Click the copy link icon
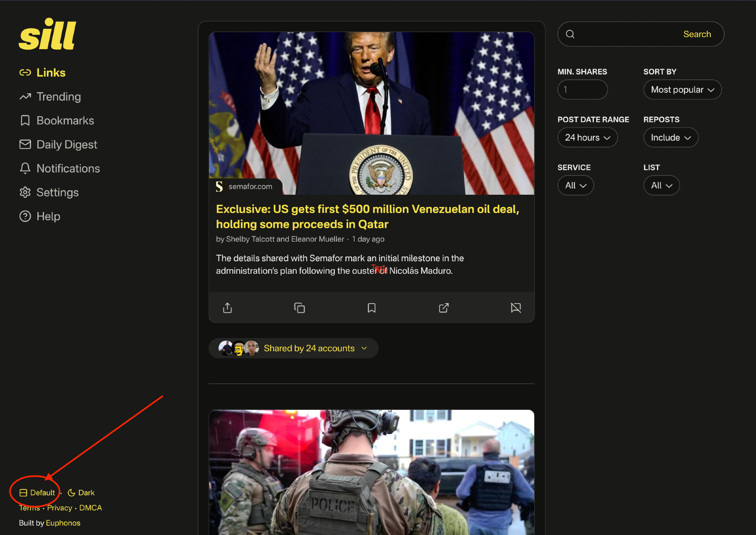The height and width of the screenshot is (535, 756). (299, 308)
